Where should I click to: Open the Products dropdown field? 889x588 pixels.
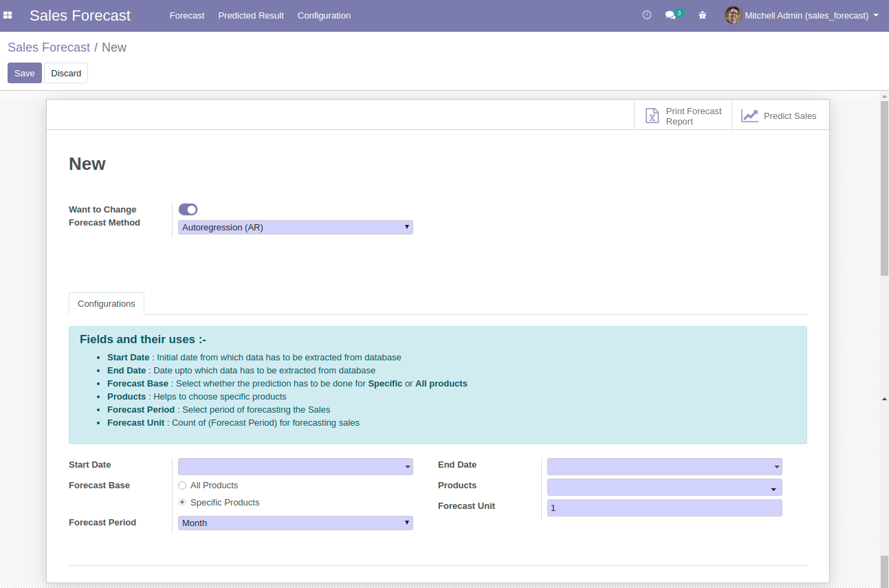tap(664, 488)
